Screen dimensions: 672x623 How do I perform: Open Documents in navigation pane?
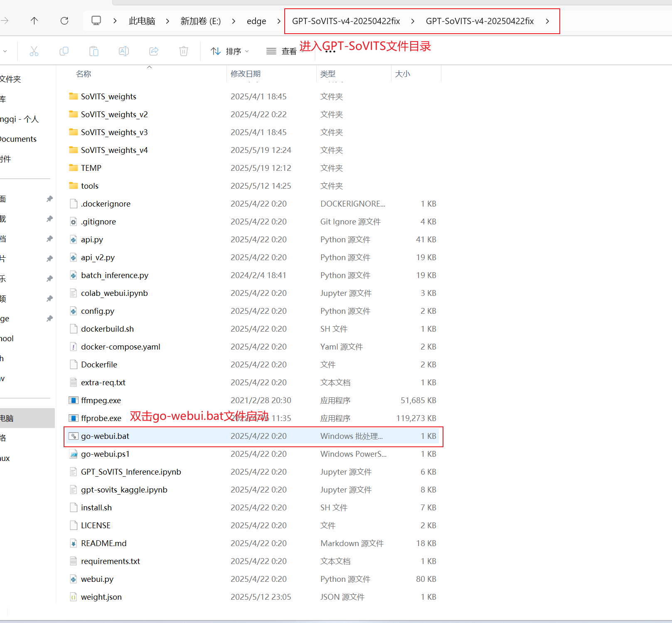click(x=18, y=139)
